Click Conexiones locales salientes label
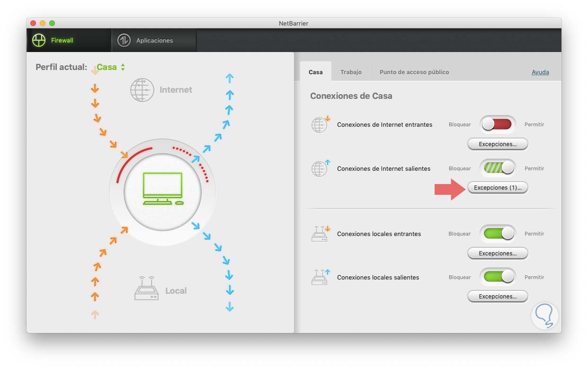The height and width of the screenshot is (368, 588). point(378,277)
